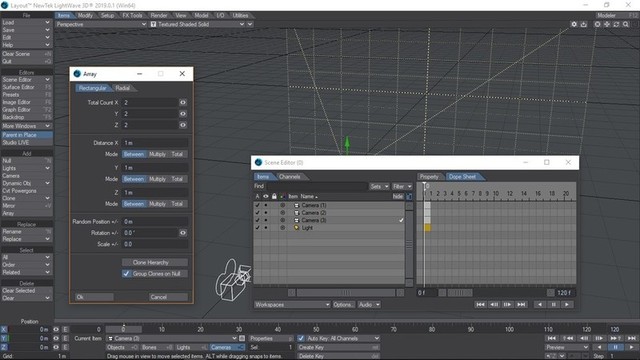Click eye column header in Scene Editor
This screenshot has width=640, height=360.
(266, 196)
